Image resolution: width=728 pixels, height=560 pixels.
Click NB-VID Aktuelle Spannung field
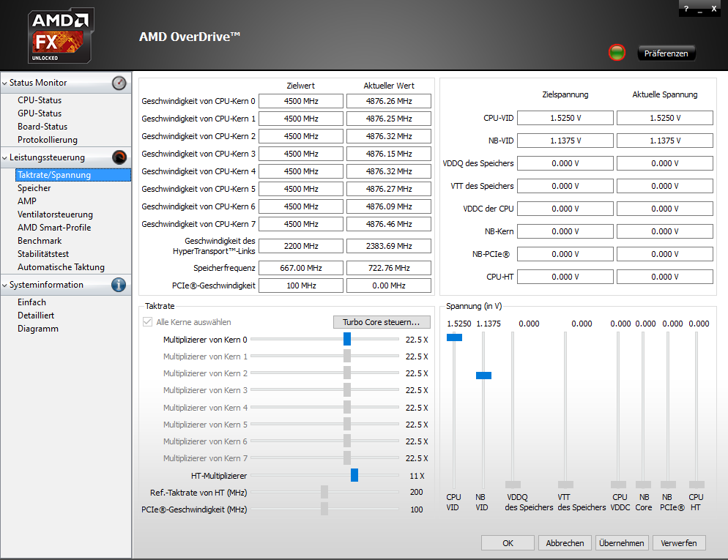pyautogui.click(x=665, y=141)
